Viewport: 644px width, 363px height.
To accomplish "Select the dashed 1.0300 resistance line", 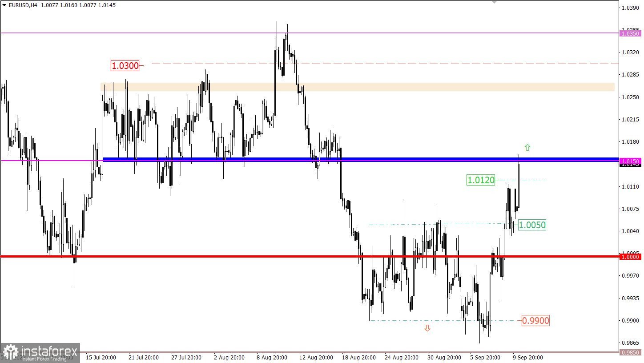I will pyautogui.click(x=385, y=64).
